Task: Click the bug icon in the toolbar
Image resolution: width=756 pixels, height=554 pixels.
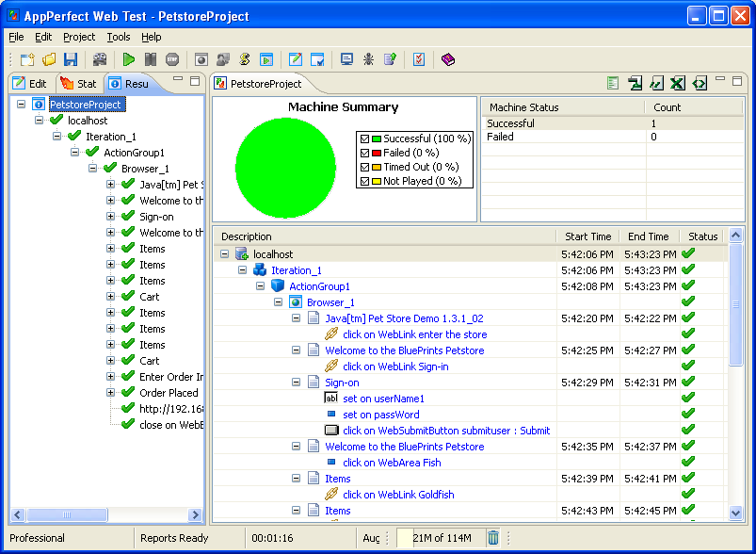Action: (x=368, y=59)
